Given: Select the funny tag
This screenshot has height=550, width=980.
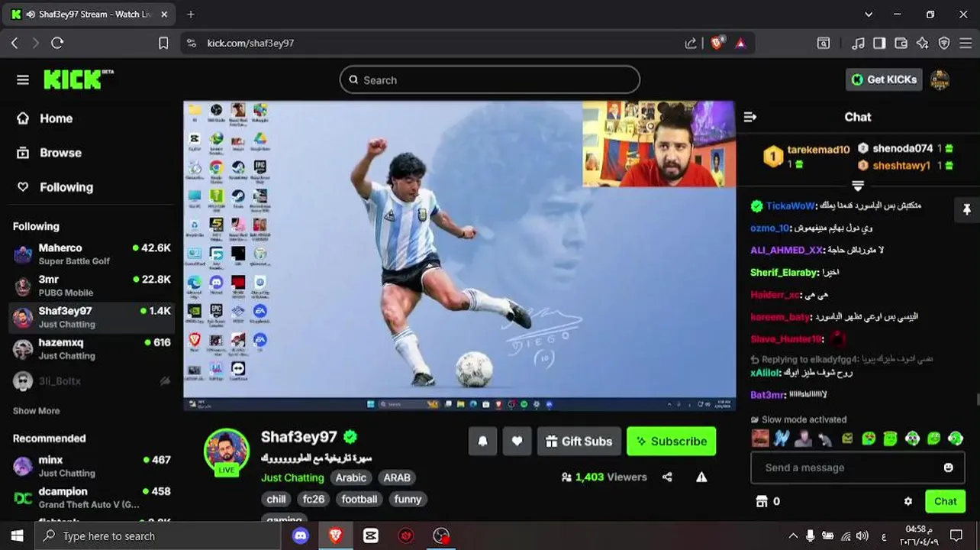Looking at the screenshot, I should point(408,499).
